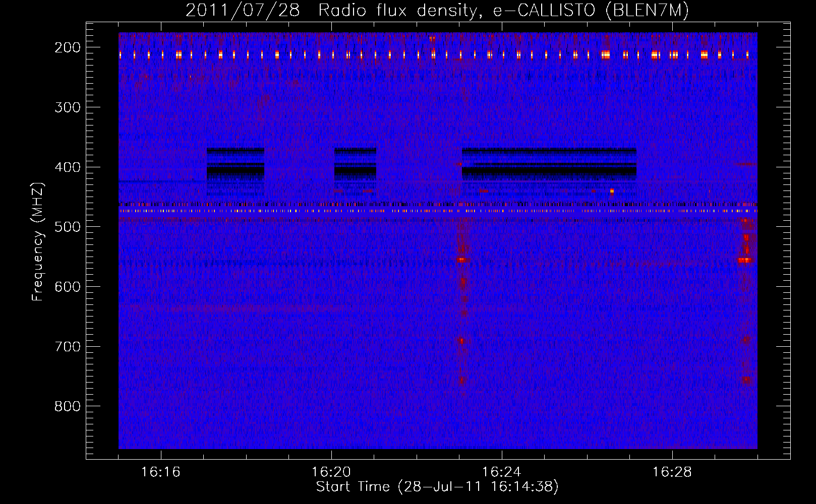Click the red spot at 16:23 near 690 MHz
The image size is (816, 504).
coord(461,341)
